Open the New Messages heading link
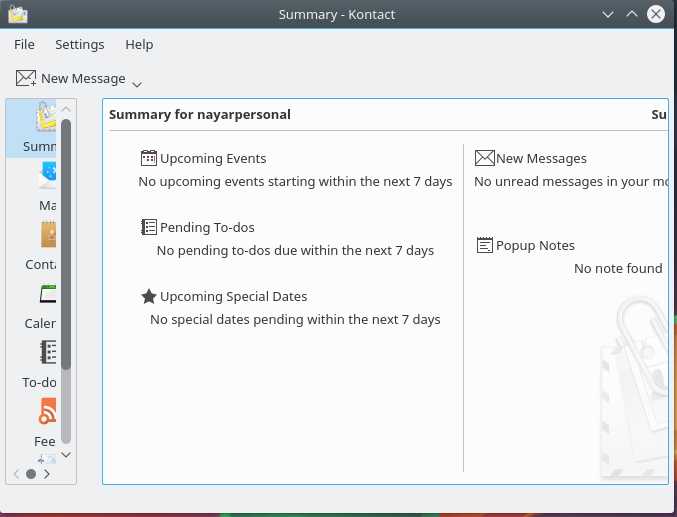Screen dimensions: 677x517 (541, 159)
